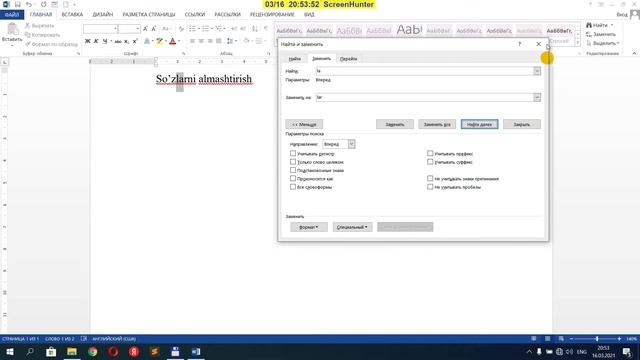Toggle underline Ч formatting
Screen dimensions: 640x360
click(x=105, y=41)
